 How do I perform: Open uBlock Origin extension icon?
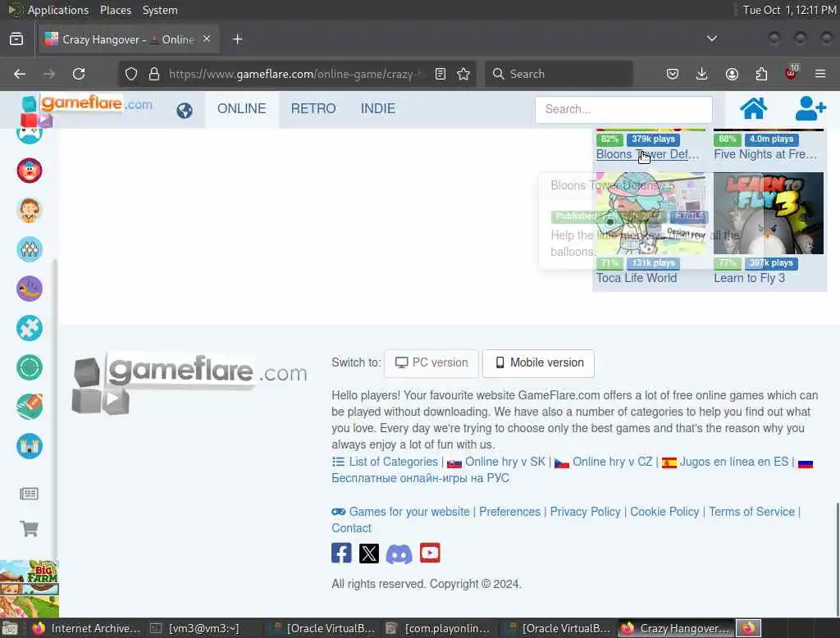[x=792, y=73]
